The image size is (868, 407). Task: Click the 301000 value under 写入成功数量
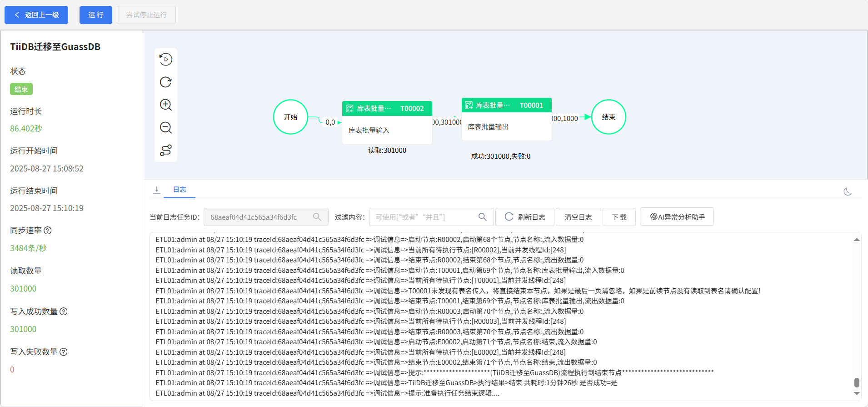[23, 329]
